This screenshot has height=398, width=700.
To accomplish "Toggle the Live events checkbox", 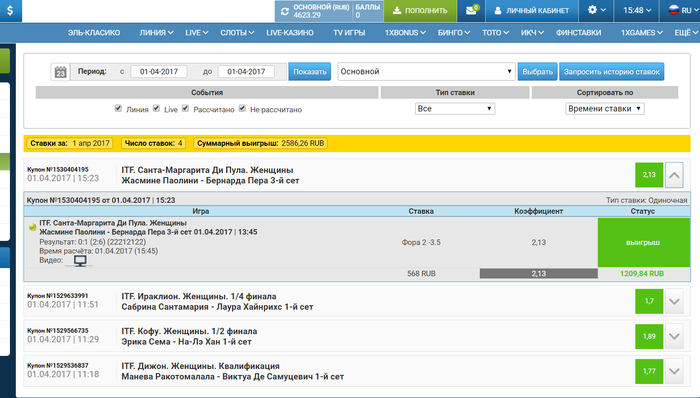I will click(x=156, y=108).
